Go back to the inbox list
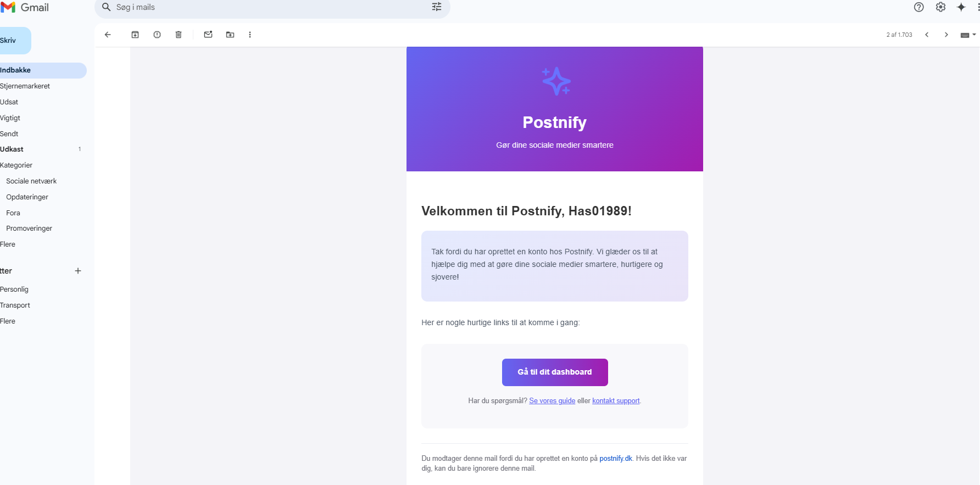 click(108, 35)
